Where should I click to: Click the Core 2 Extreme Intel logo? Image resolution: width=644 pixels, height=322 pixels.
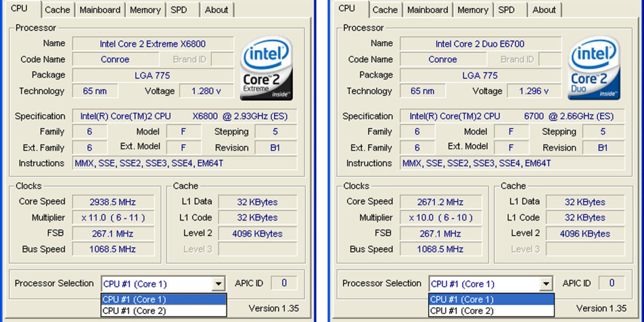click(267, 68)
